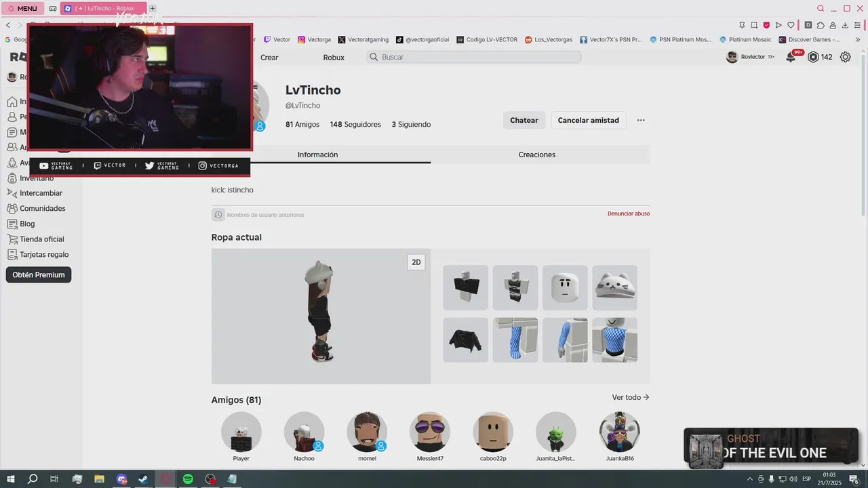868x488 pixels.
Task: Open the browser profile account icon
Action: [833, 25]
